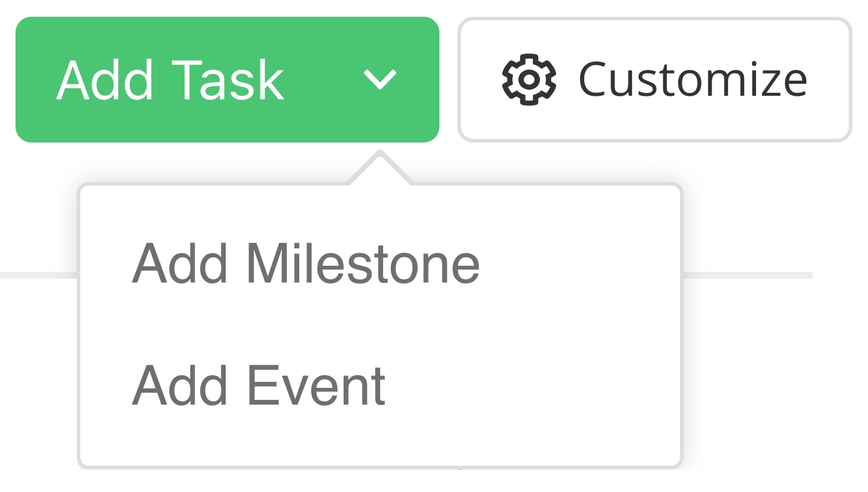Collapse the Add Task dropdown chevron
Screen dimensions: 868x492
[380, 79]
